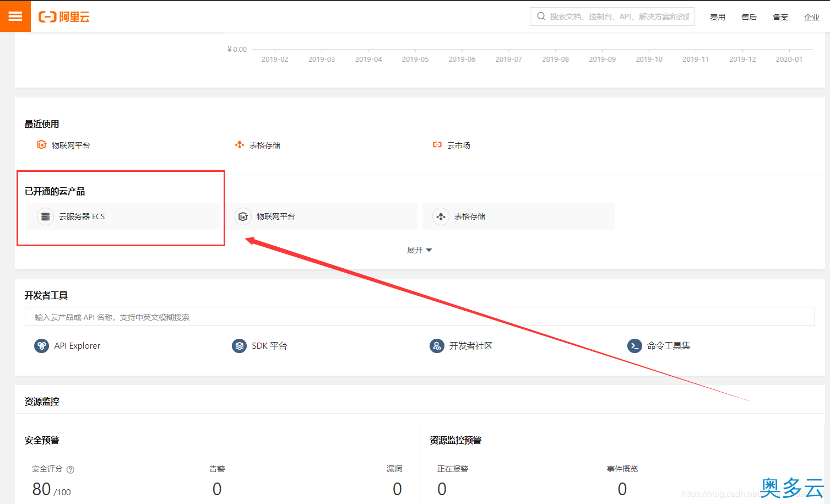Open the 云市场 link
830x504 pixels.
pos(458,145)
